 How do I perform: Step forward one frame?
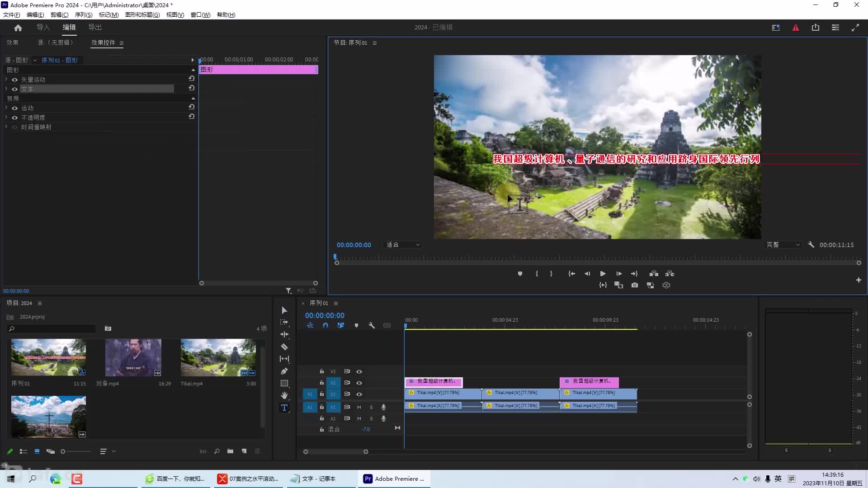pos(619,273)
